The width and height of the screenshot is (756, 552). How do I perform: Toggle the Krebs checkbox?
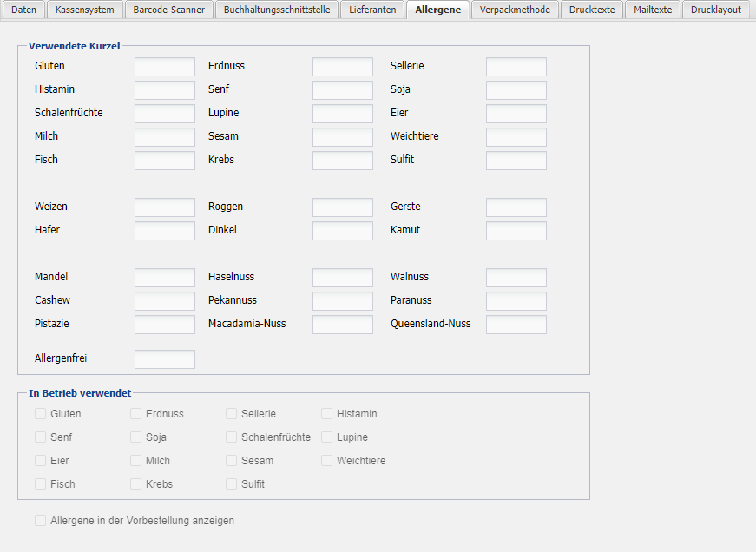[136, 484]
